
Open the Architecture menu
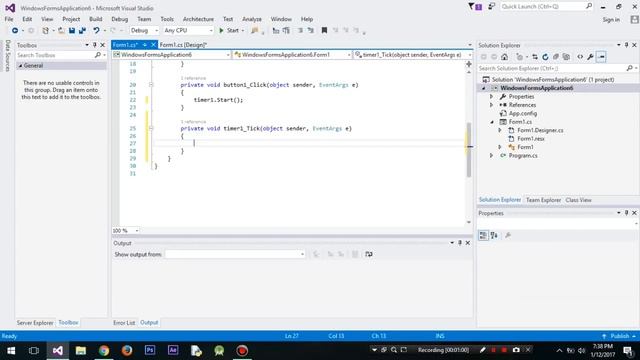[x=198, y=19]
